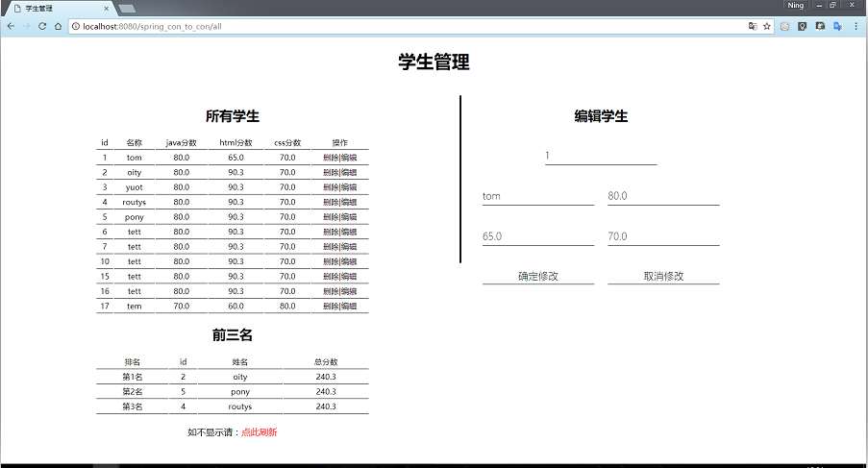Image resolution: width=868 pixels, height=468 pixels.
Task: Click the 取消修改 button
Action: [663, 276]
